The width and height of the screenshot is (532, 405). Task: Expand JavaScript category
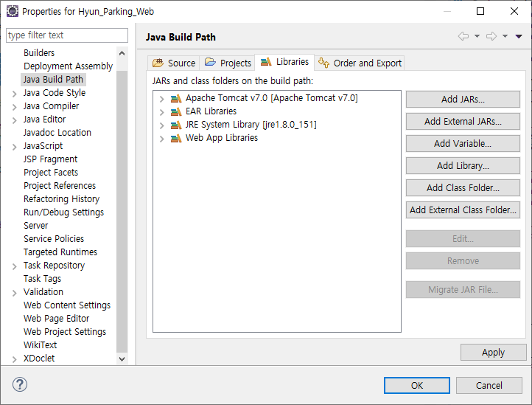(x=14, y=147)
